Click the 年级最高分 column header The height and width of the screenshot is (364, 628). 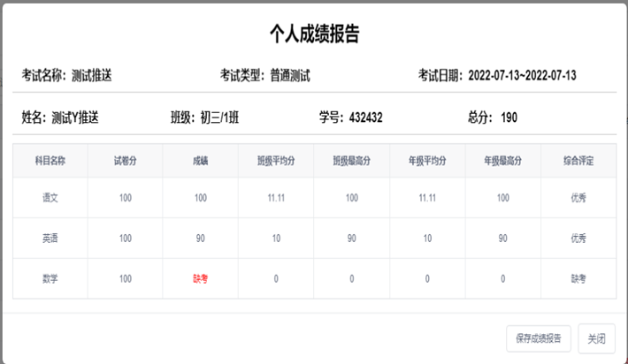click(x=502, y=161)
